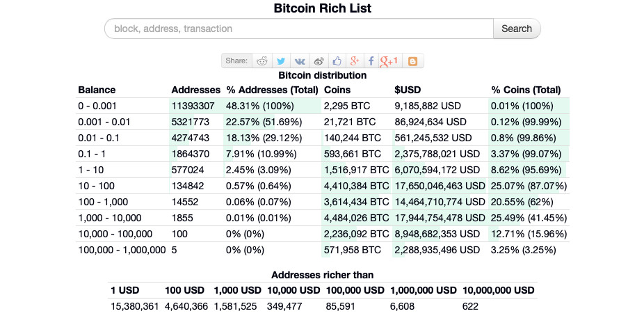Select the 100,000 - 1,000,000 balance label

point(122,250)
